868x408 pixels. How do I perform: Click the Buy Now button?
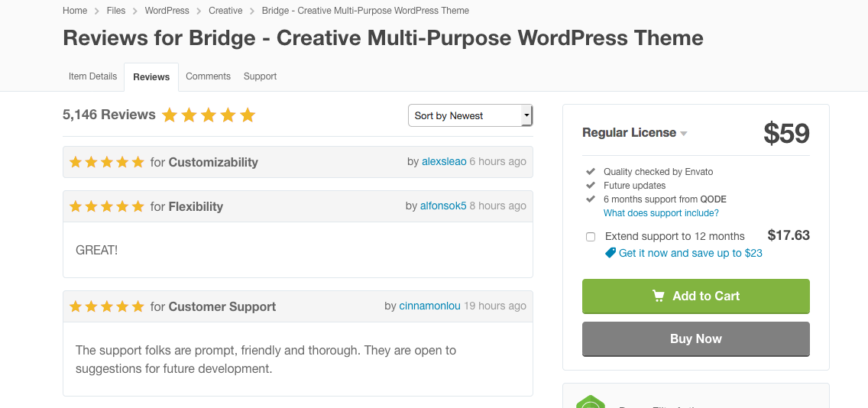[x=696, y=338]
